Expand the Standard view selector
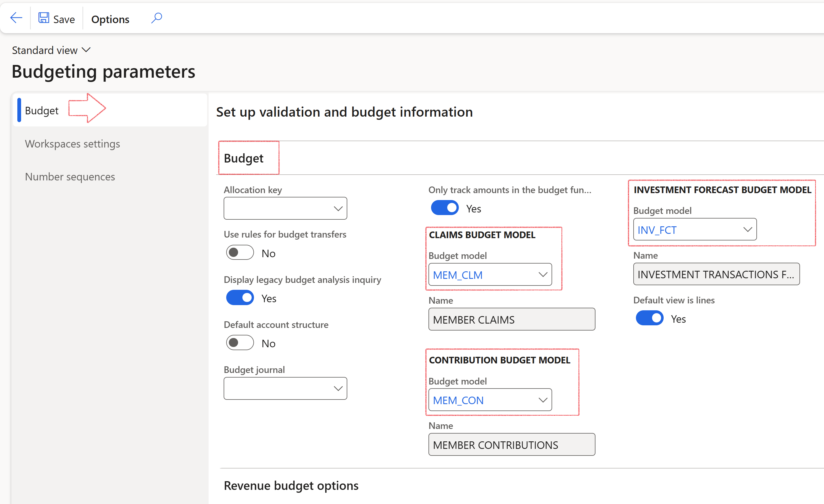The height and width of the screenshot is (504, 824). coord(51,50)
